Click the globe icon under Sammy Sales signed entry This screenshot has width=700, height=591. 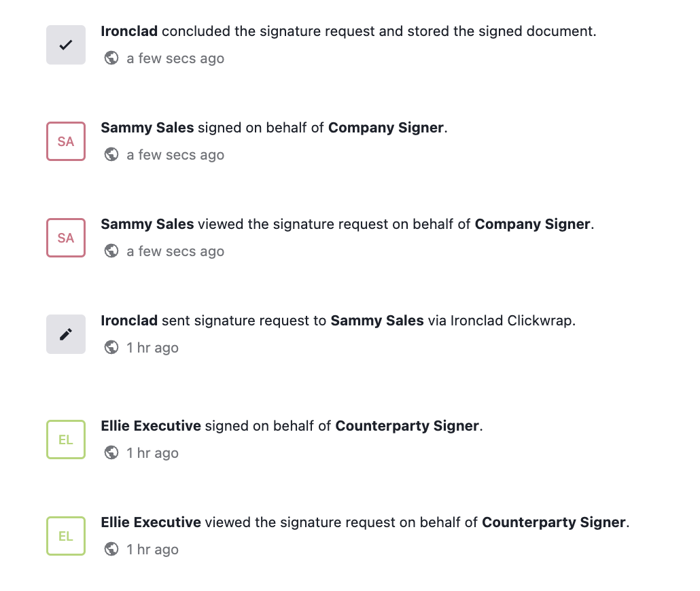[x=111, y=155]
